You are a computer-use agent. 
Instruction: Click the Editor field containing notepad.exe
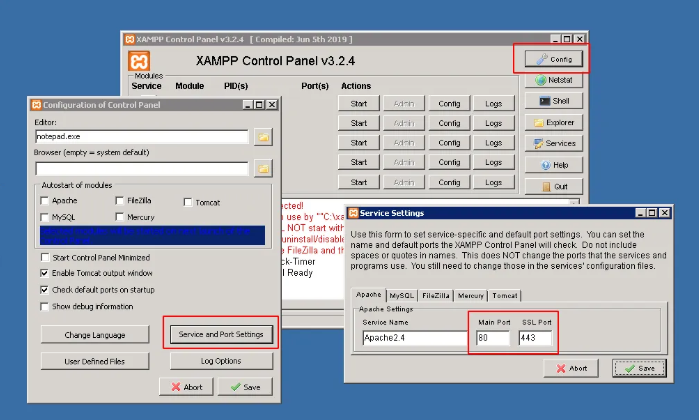pos(142,136)
